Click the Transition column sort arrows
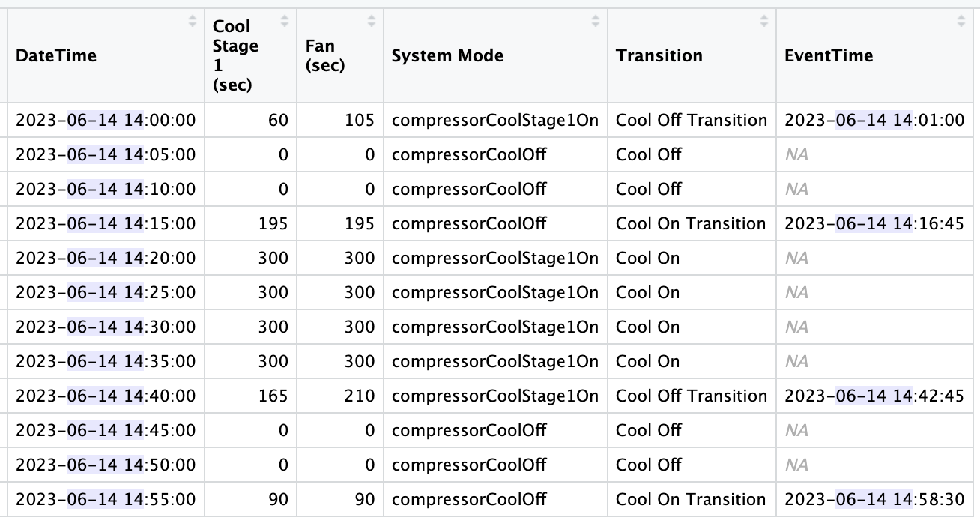 tap(763, 21)
